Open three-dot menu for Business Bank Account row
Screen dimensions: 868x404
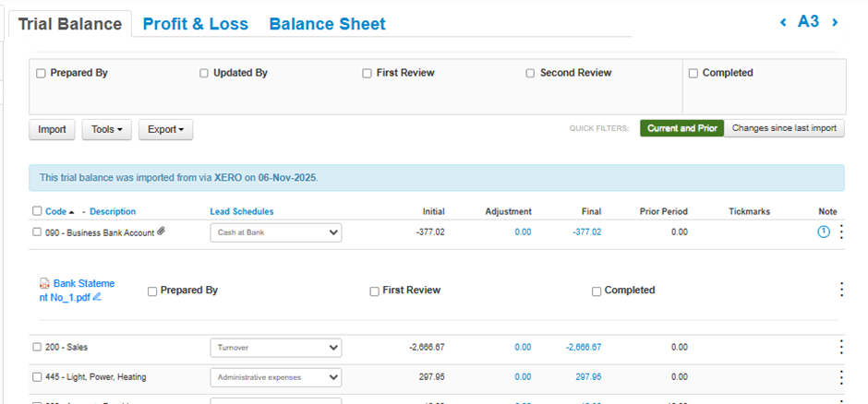click(x=841, y=232)
